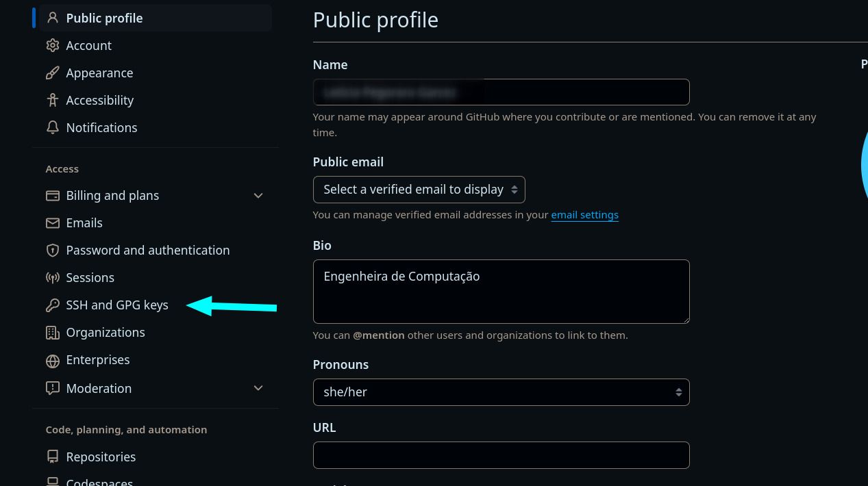Expand the Moderation section chevron
Image resolution: width=868 pixels, height=486 pixels.
click(258, 388)
